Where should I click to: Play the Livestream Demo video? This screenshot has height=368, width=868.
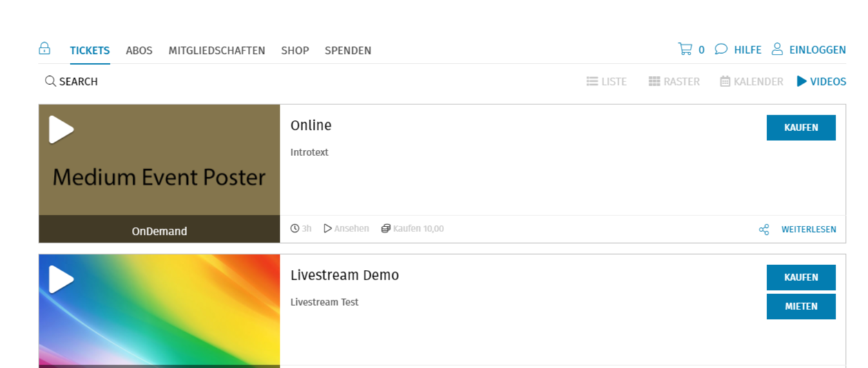61,280
